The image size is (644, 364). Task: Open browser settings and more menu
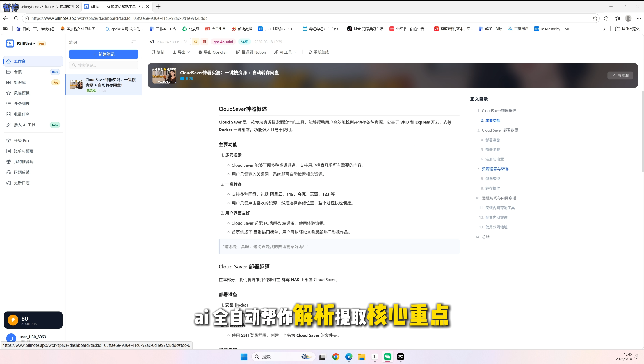(639, 18)
